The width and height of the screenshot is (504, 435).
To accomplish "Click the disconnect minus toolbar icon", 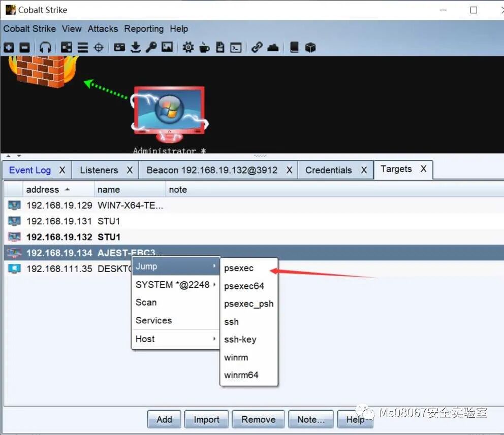I will (24, 48).
